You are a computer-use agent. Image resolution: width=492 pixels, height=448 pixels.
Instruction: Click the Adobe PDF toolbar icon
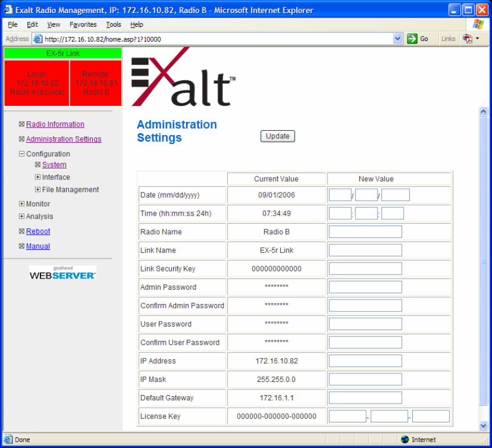point(468,39)
